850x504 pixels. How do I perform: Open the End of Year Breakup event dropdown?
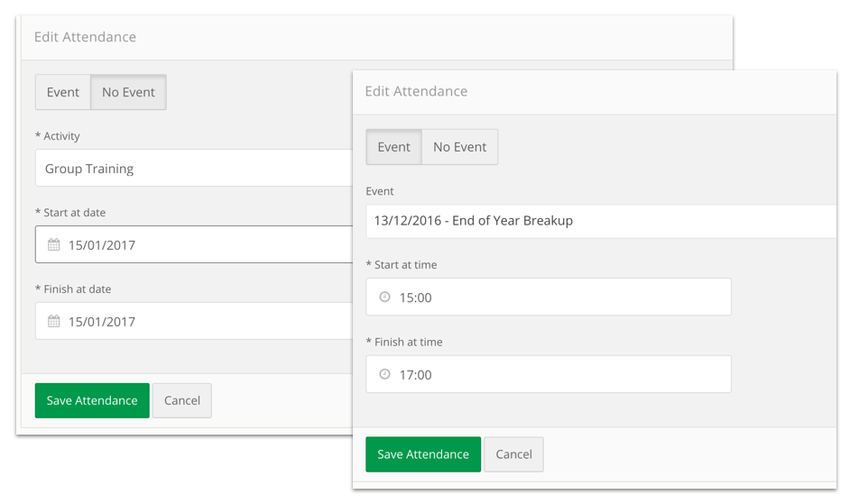click(601, 221)
